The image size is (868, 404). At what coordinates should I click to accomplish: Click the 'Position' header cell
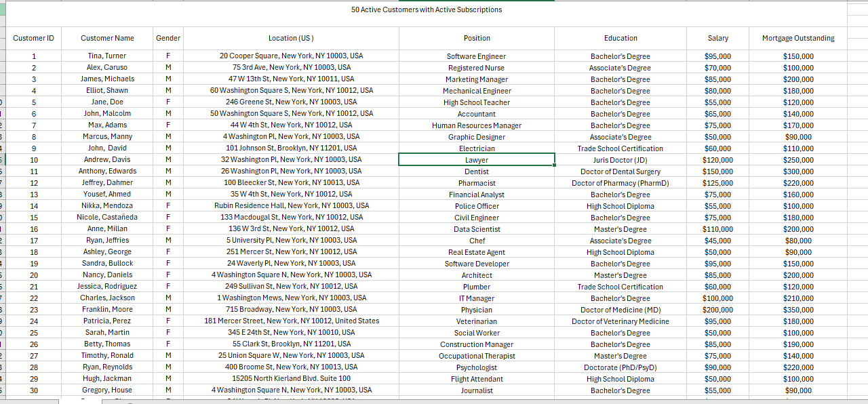click(x=477, y=38)
